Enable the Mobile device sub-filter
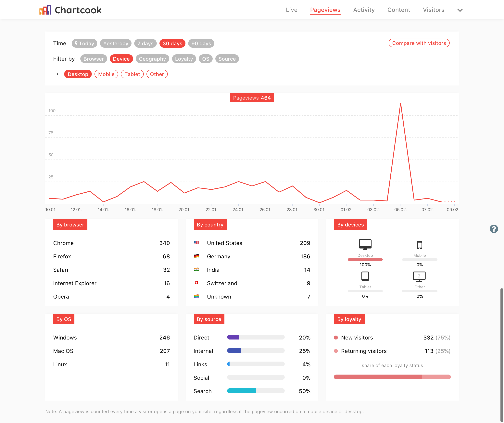This screenshot has height=423, width=504. click(106, 74)
